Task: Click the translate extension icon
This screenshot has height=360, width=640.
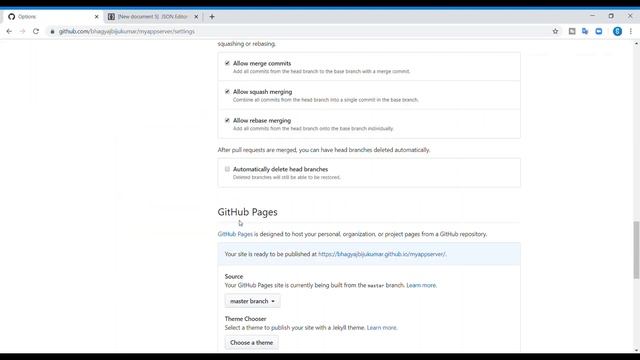Action: [x=585, y=31]
